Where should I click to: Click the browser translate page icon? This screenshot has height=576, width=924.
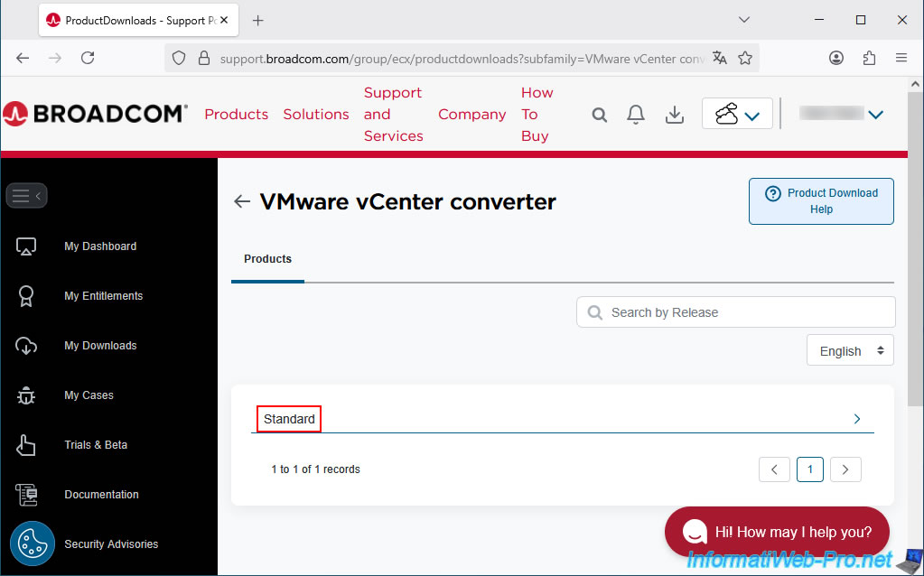coord(719,58)
